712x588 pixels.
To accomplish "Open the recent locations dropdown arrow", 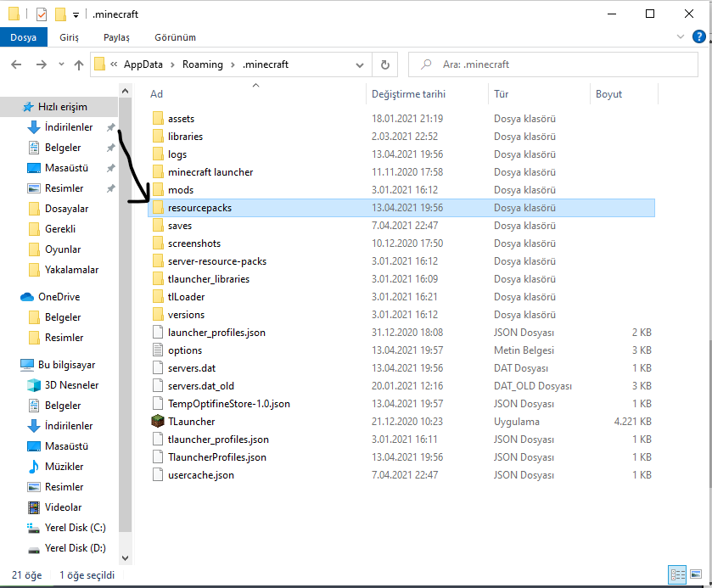I will [61, 64].
